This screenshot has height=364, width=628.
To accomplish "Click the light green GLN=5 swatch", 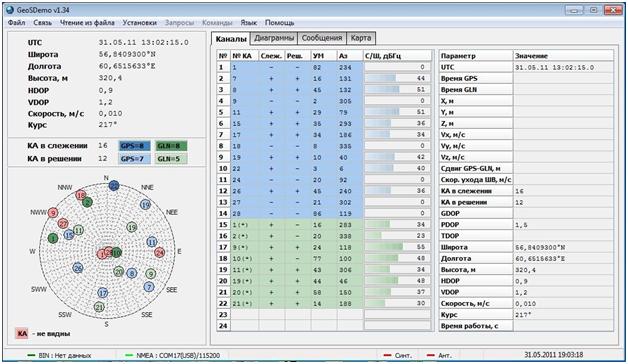I will tap(171, 159).
